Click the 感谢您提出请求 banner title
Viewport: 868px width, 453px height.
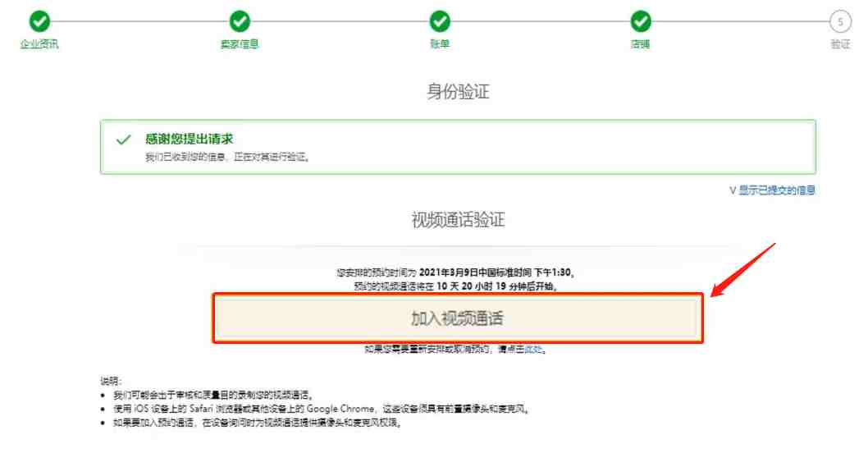pos(190,139)
